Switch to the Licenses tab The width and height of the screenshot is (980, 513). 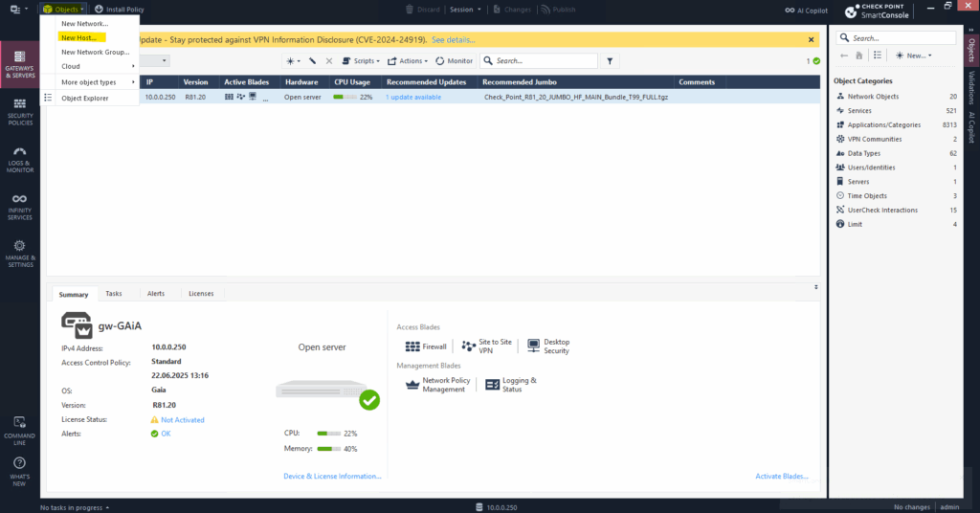(x=201, y=293)
